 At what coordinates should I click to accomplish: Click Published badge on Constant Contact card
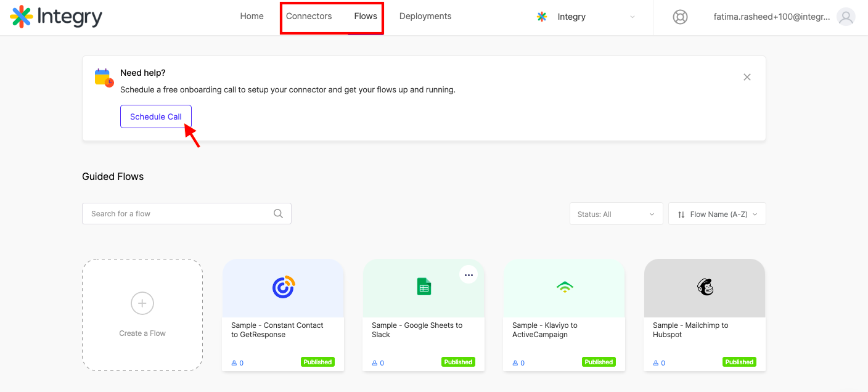(318, 362)
